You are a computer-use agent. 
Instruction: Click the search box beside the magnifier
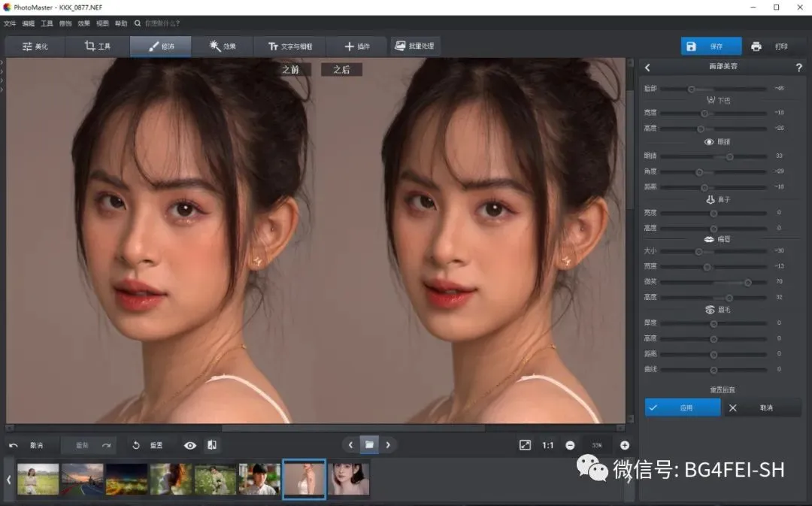coord(162,23)
